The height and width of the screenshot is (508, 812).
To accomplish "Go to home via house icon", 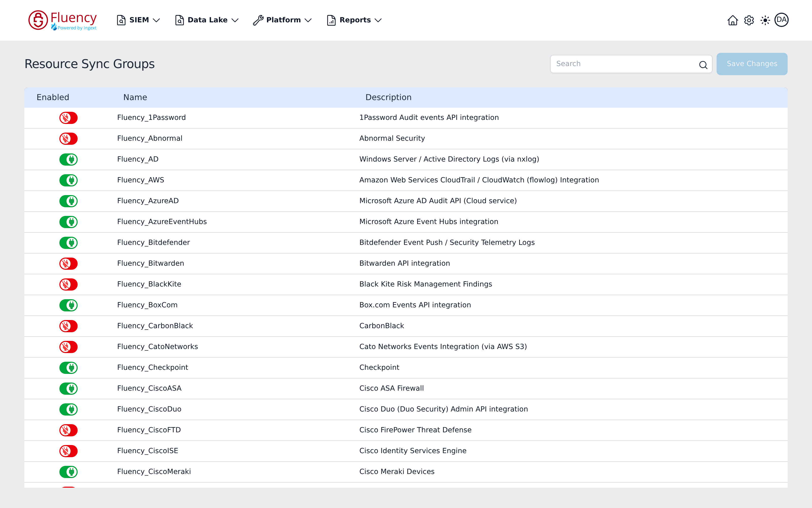I will click(x=733, y=20).
